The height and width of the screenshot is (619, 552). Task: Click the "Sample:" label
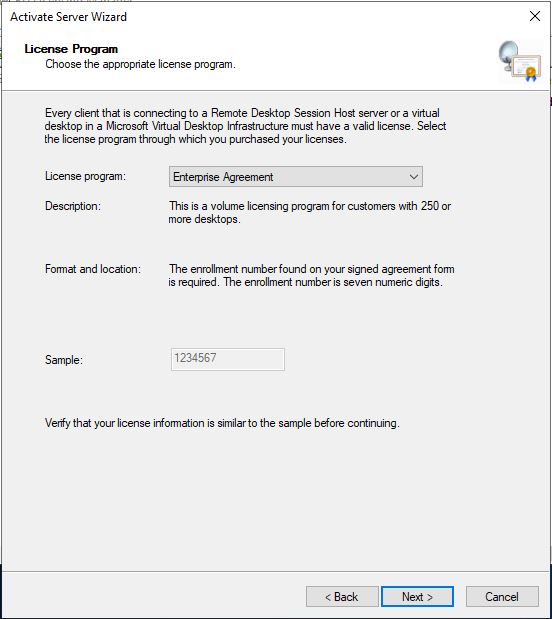pos(64,360)
